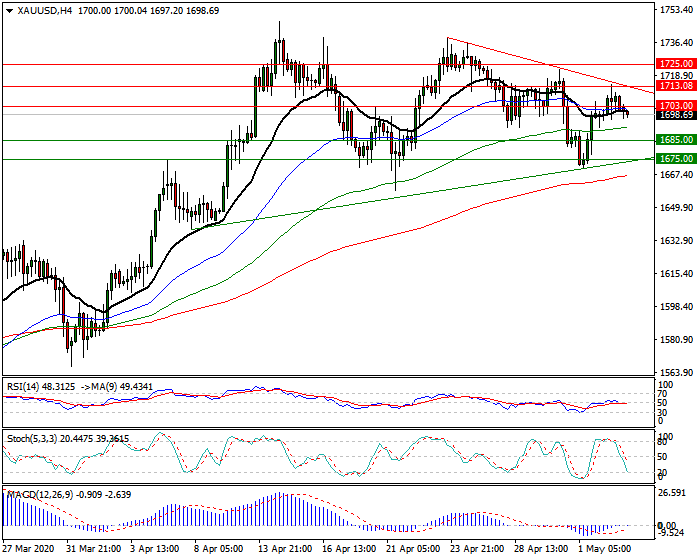700x560 pixels.
Task: Click the MACD scale value -9.524
Action: tap(670, 532)
